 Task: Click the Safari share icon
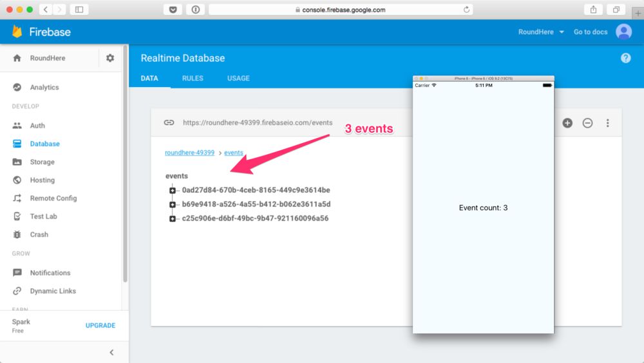point(594,10)
